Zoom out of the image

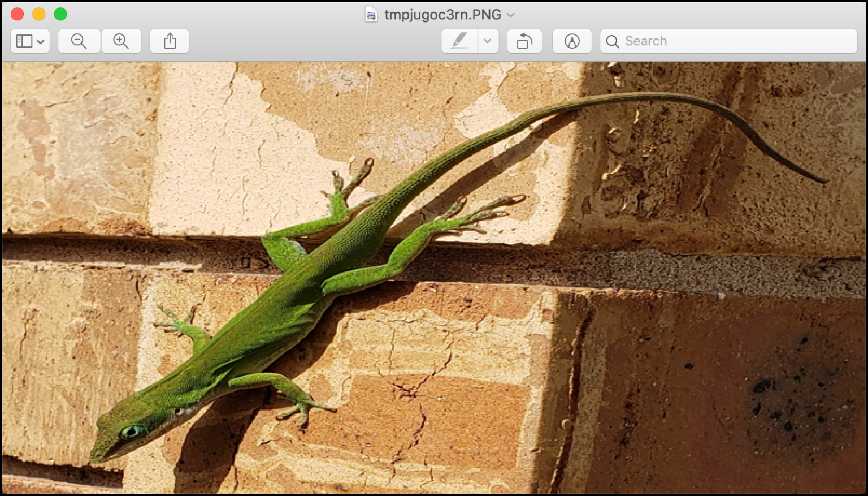coord(79,41)
